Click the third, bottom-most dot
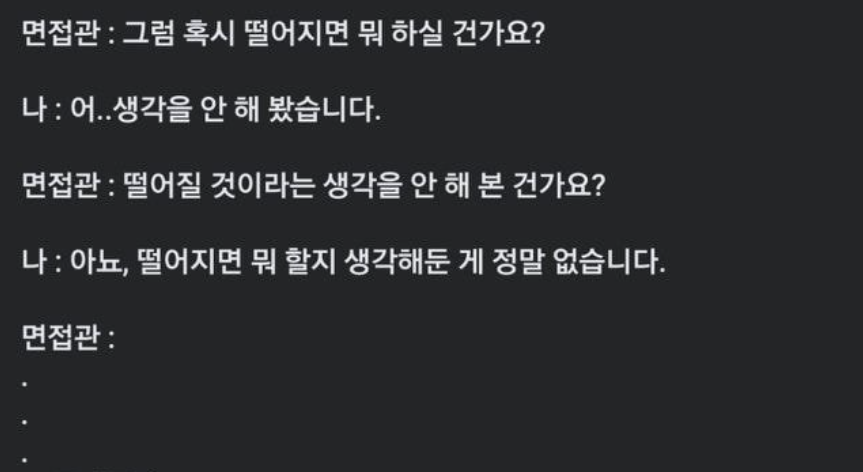 coord(25,460)
